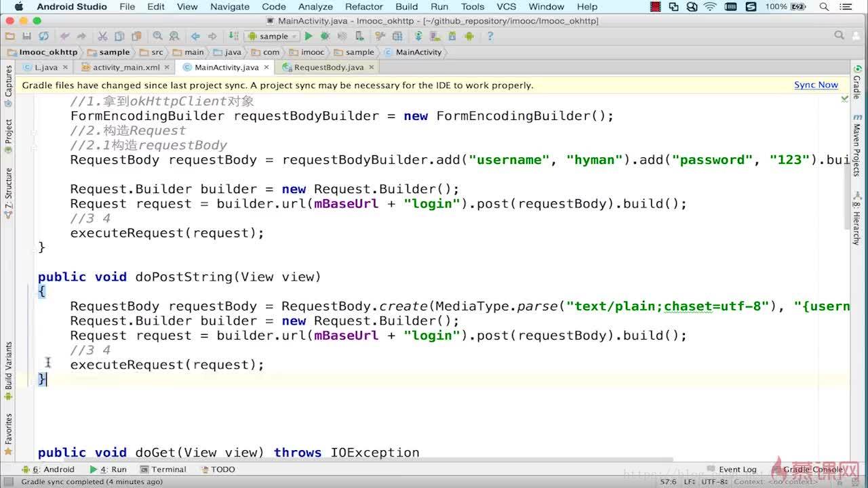Open the Event Log
The height and width of the screenshot is (488, 868).
[x=732, y=469]
